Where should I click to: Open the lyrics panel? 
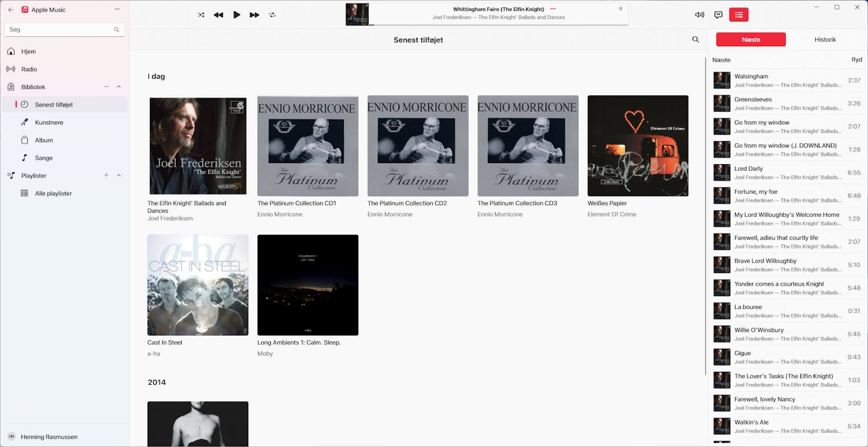point(718,14)
